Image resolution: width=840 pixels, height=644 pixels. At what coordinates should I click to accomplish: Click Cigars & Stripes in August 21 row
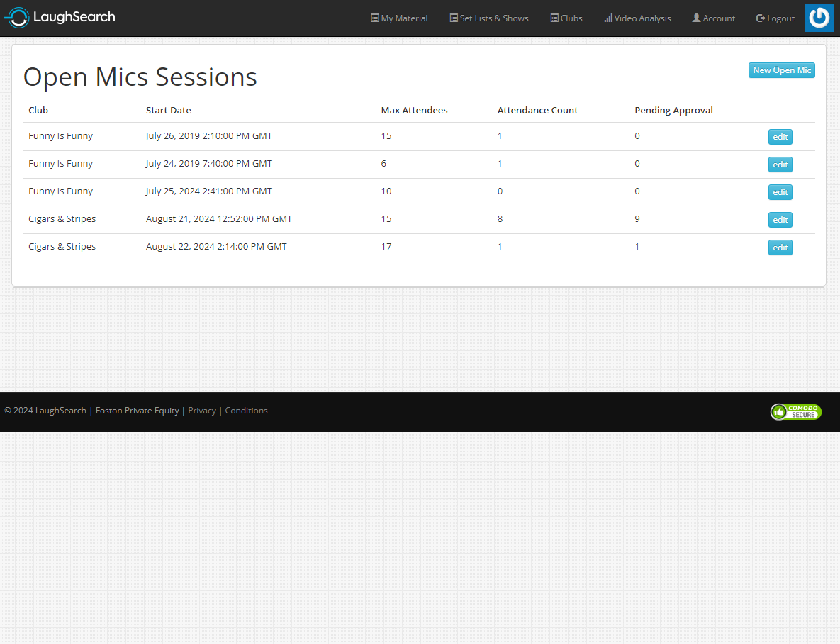[62, 218]
